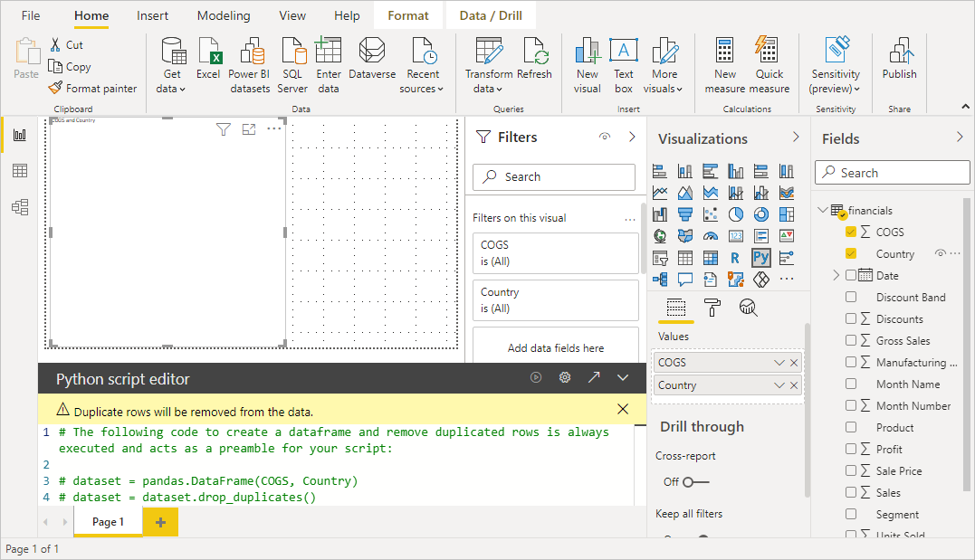Uncheck the COGS field checkbox
This screenshot has width=975, height=560.
coord(851,232)
